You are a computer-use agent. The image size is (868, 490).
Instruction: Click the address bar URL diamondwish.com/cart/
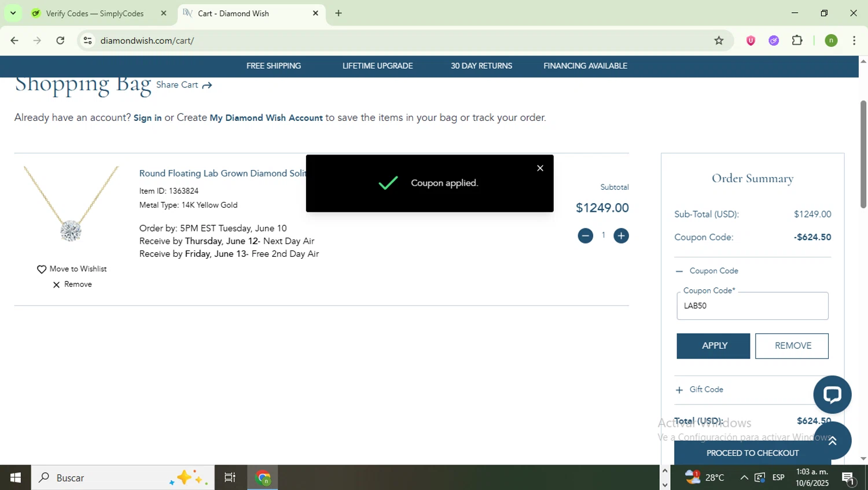(147, 40)
